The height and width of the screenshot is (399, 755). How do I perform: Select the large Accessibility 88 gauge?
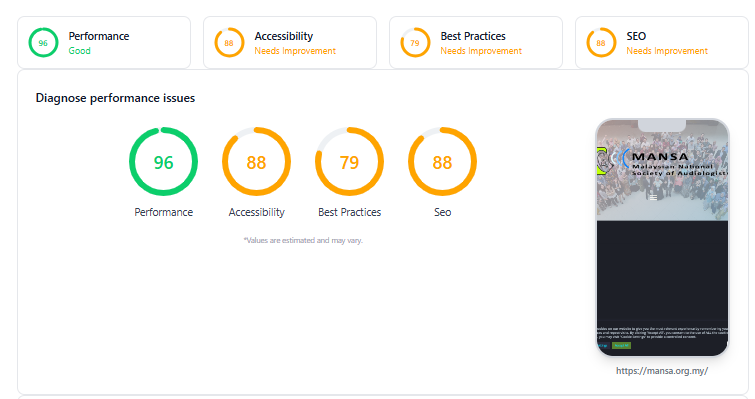256,162
